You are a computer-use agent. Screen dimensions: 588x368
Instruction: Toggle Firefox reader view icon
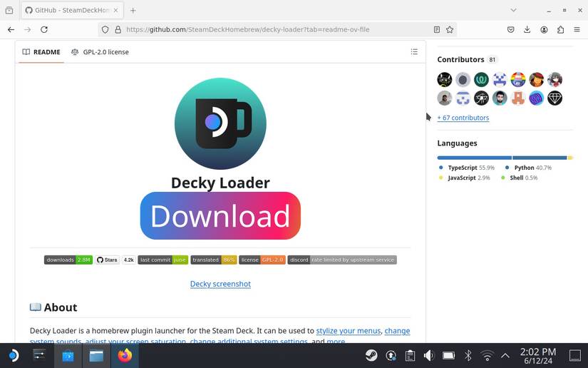point(437,29)
